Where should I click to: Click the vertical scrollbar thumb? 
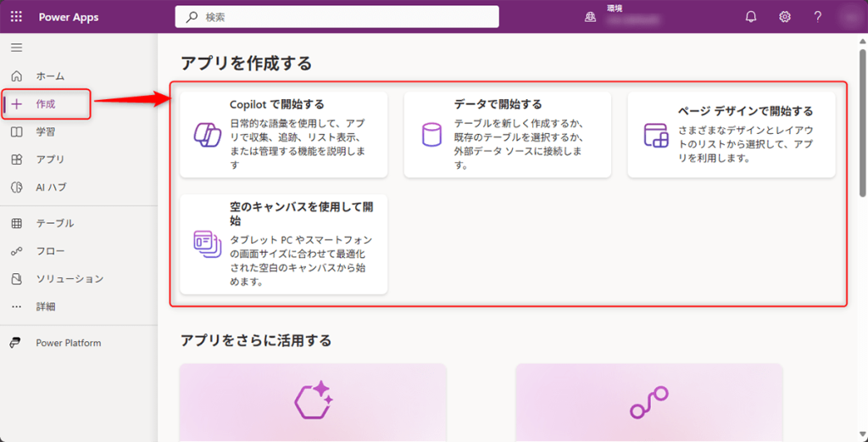[862, 123]
